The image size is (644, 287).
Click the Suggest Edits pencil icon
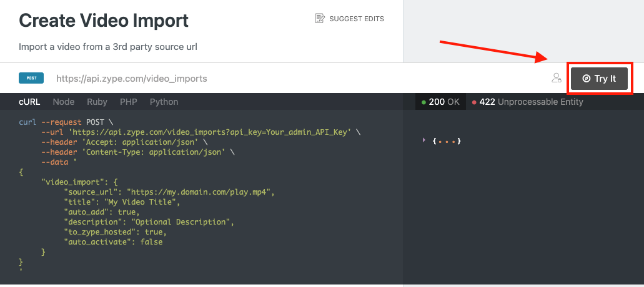pos(320,19)
